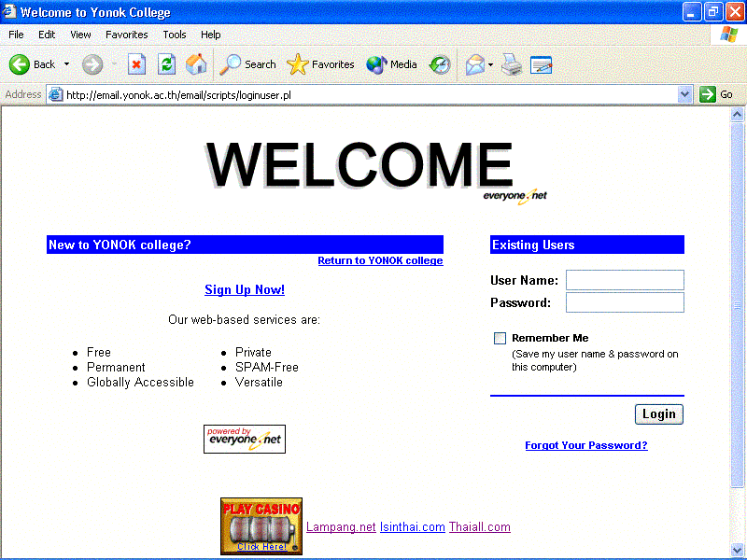Click the vertical page scrollbar
747x560 pixels.
click(x=738, y=308)
